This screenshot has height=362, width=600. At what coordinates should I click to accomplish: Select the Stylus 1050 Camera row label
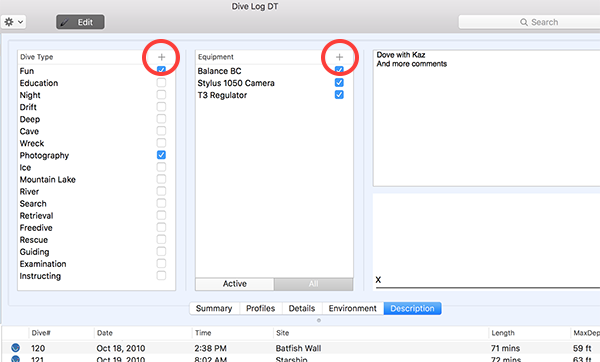[236, 83]
